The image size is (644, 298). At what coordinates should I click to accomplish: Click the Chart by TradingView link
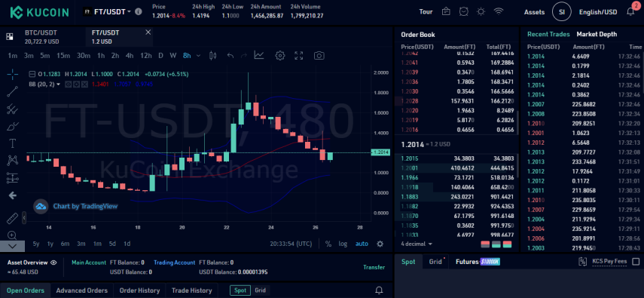pyautogui.click(x=85, y=206)
